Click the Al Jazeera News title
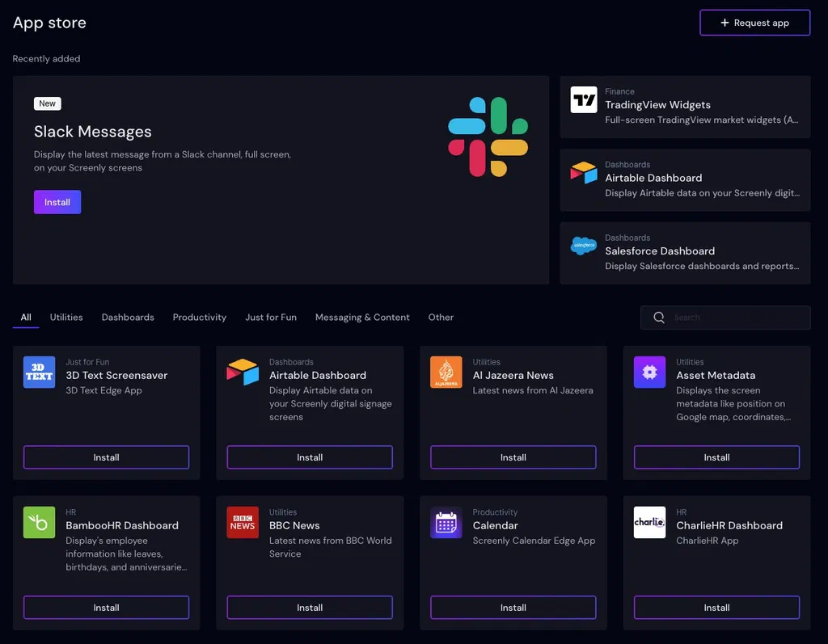 [513, 375]
